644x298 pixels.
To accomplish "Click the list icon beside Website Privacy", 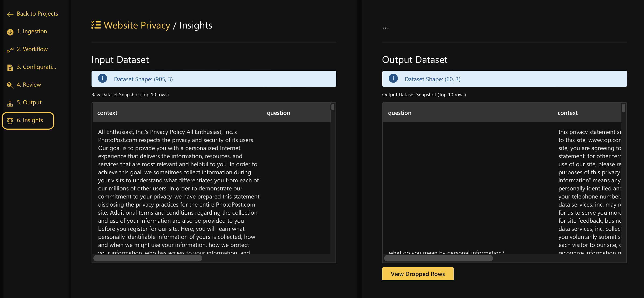I will (x=96, y=25).
